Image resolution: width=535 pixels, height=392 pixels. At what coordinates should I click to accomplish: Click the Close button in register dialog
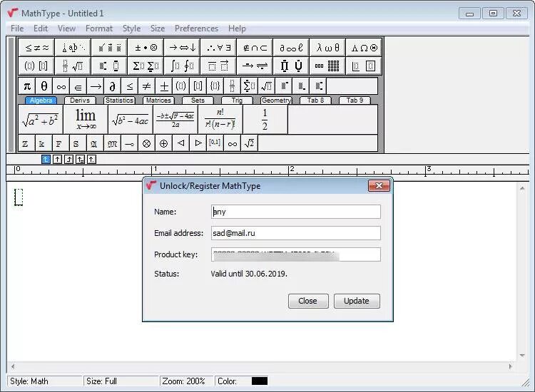(x=308, y=301)
